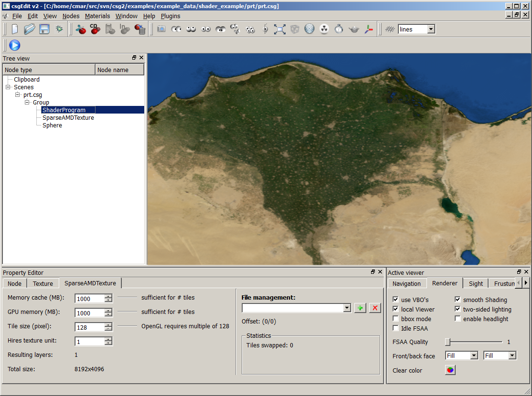Select SparseAMDTexture node in tree
This screenshot has width=532, height=396.
pyautogui.click(x=68, y=118)
